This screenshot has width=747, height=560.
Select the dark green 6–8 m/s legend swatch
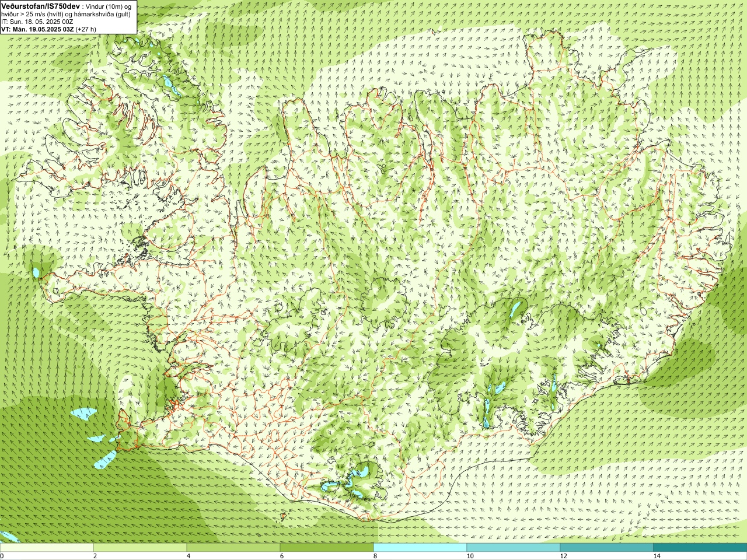click(327, 548)
